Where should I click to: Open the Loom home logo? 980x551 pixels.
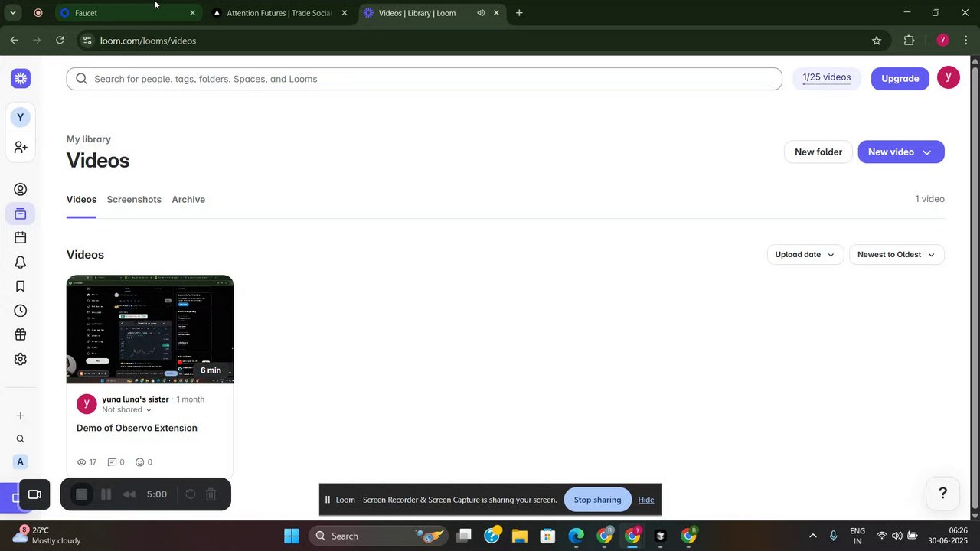pyautogui.click(x=21, y=78)
